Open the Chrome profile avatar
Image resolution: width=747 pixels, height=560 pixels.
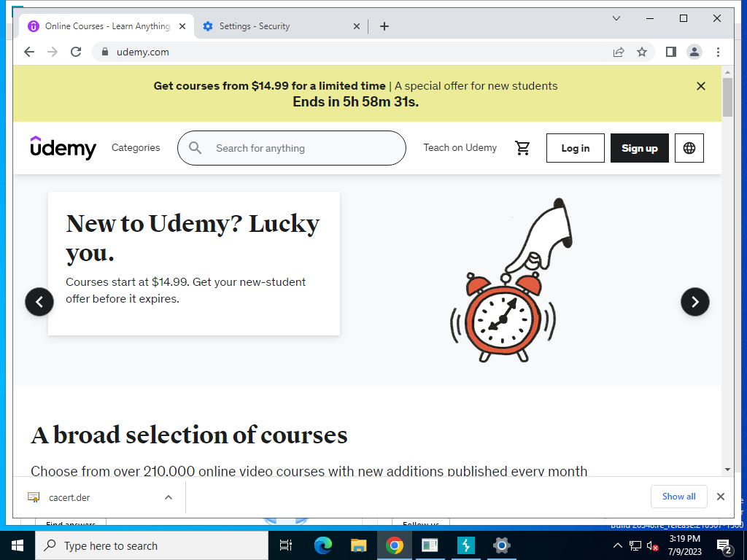pos(694,52)
